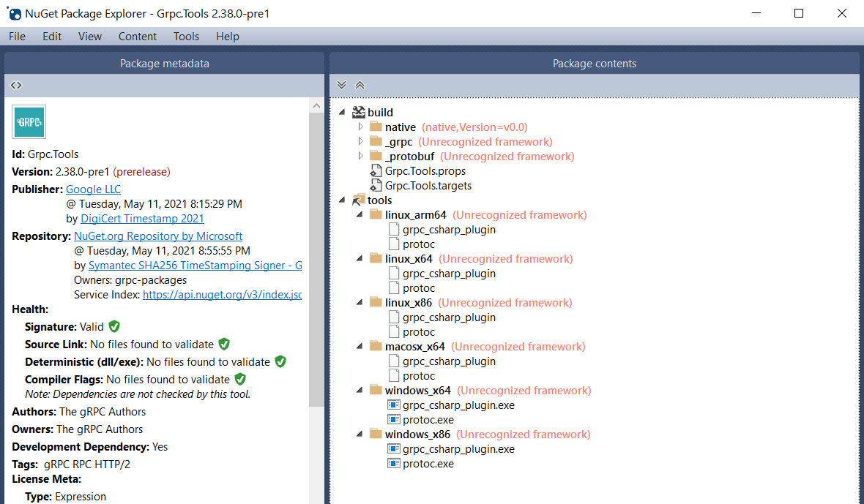Click the gRPC package logo thumbnail
864x504 pixels.
29,121
